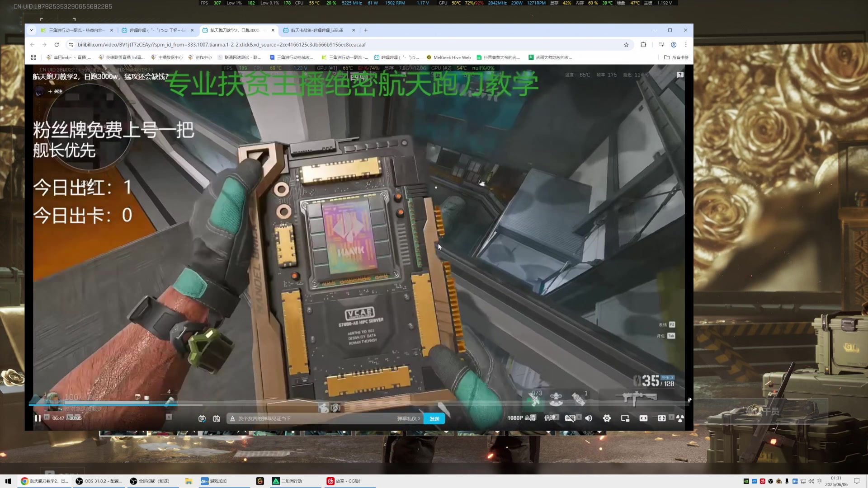Image resolution: width=868 pixels, height=488 pixels.
Task: Open the 联通网速测试 bookmark
Action: point(240,57)
